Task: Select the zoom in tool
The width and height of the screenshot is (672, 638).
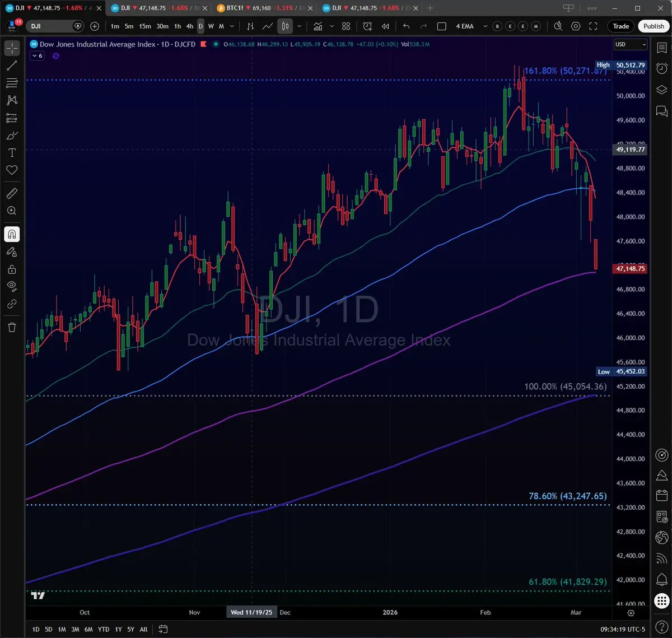Action: pos(12,211)
